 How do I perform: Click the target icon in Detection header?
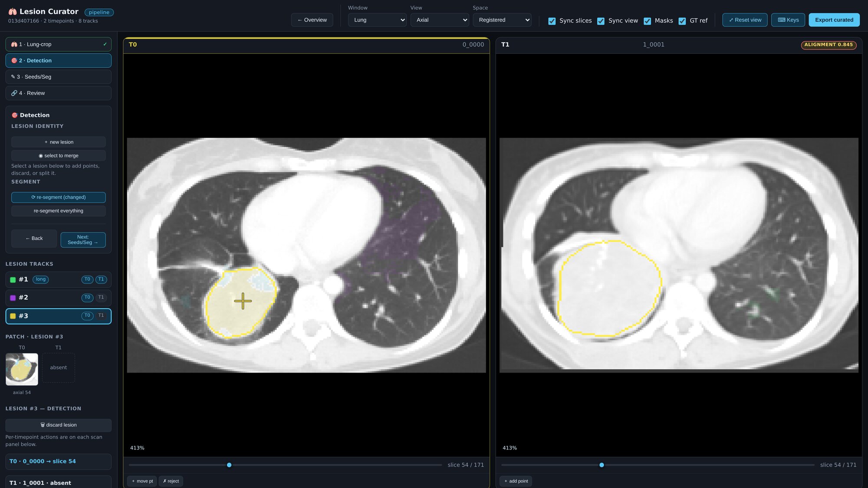(x=14, y=115)
